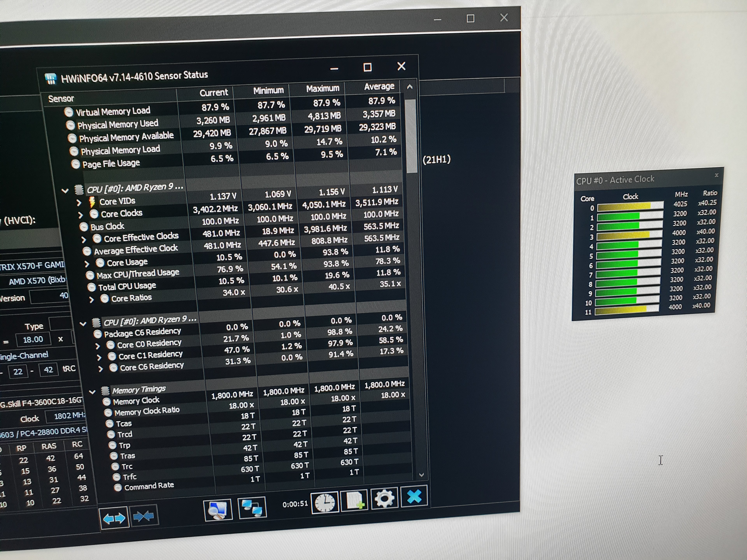Click the scrollbar down arrow
This screenshot has width=747, height=560.
(422, 475)
